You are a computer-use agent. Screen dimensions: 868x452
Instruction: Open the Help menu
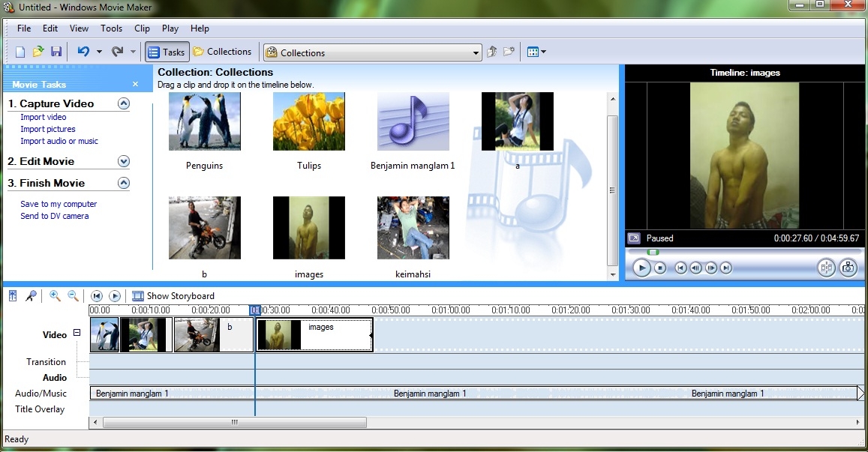pyautogui.click(x=200, y=28)
